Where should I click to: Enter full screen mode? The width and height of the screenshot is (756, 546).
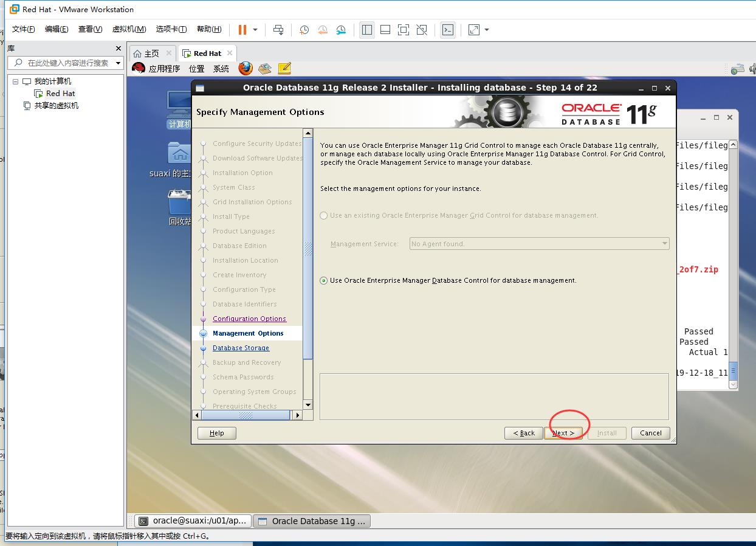click(404, 30)
